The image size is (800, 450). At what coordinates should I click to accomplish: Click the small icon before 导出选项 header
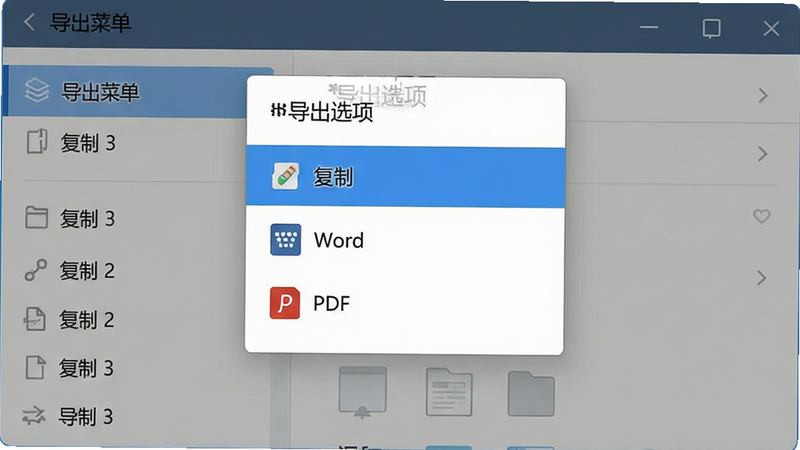pos(278,110)
